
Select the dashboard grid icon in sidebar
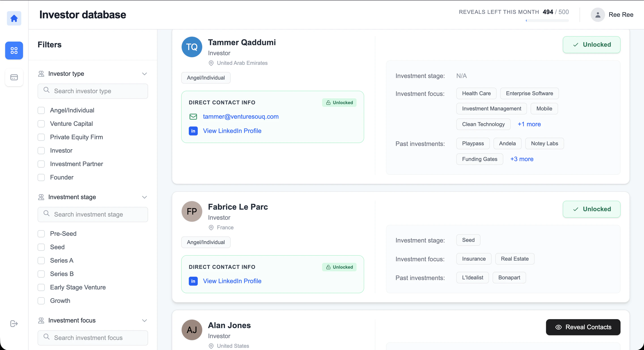click(14, 51)
